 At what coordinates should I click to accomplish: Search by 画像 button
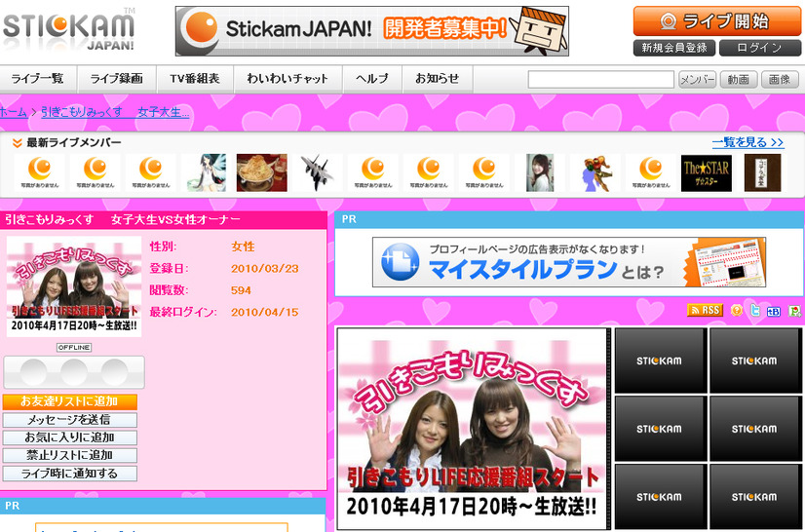780,80
